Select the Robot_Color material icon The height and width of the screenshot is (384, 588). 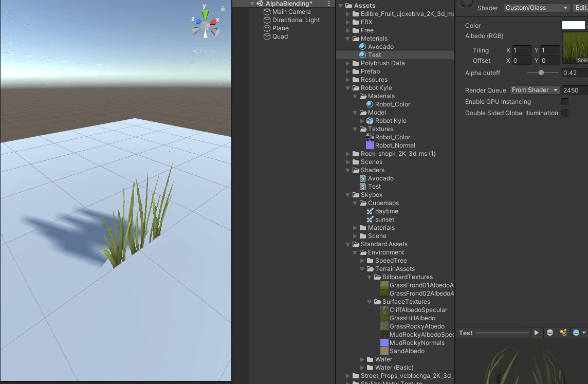[x=370, y=104]
